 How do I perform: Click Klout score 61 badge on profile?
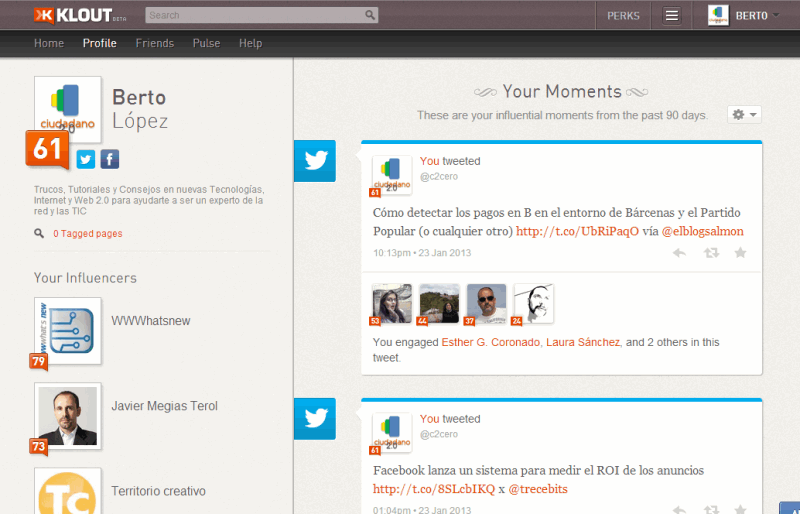(47, 149)
